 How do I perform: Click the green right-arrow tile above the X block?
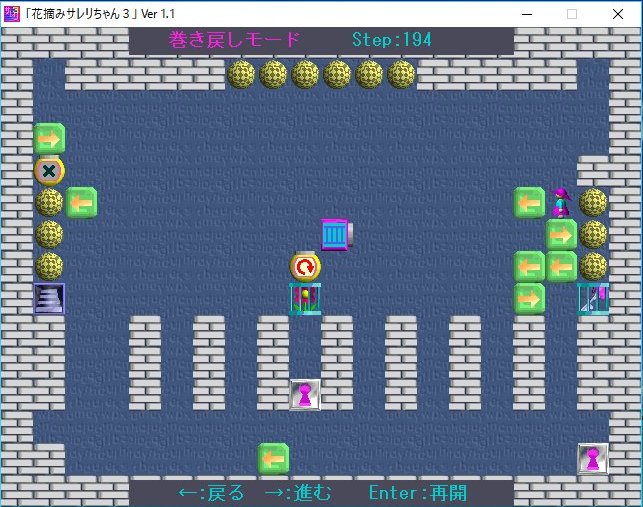coord(49,138)
